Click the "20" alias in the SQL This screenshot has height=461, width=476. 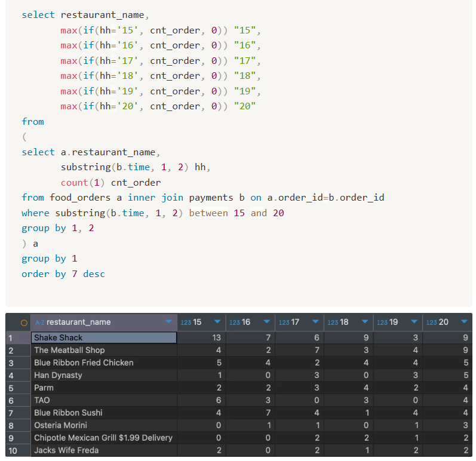pyautogui.click(x=245, y=106)
